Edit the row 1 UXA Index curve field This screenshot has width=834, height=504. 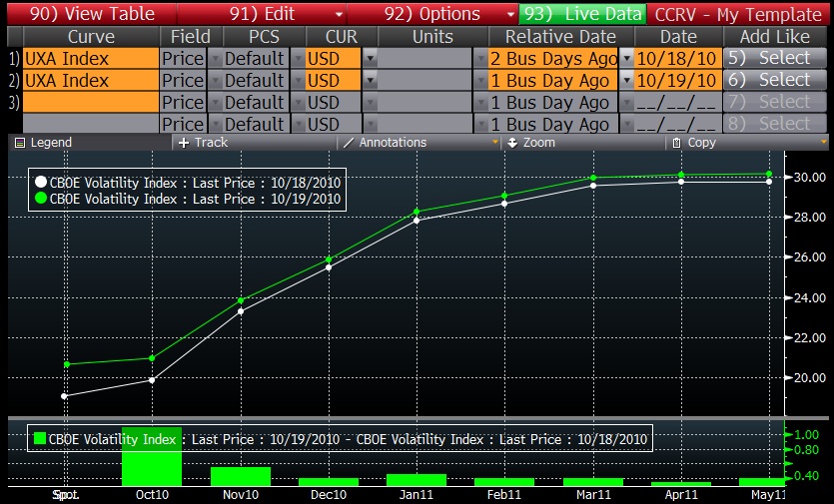(91, 59)
